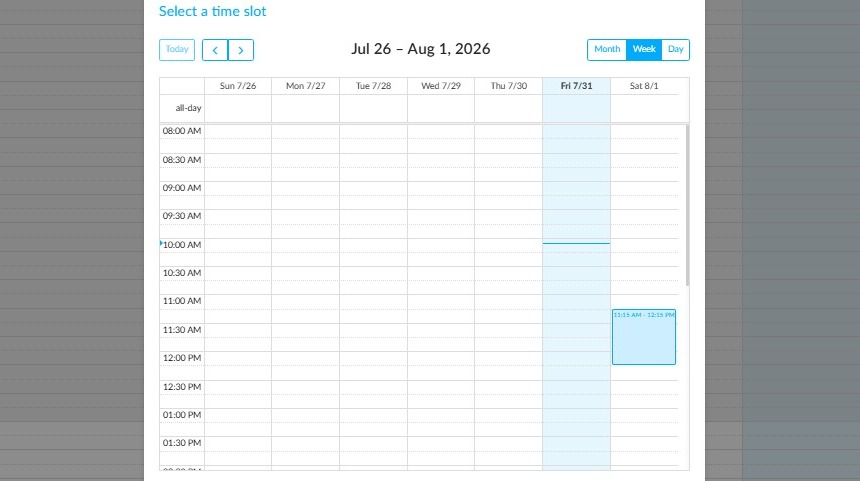860x481 pixels.
Task: Pick the 12:30 PM slot on Sunday 7/26
Action: point(238,387)
